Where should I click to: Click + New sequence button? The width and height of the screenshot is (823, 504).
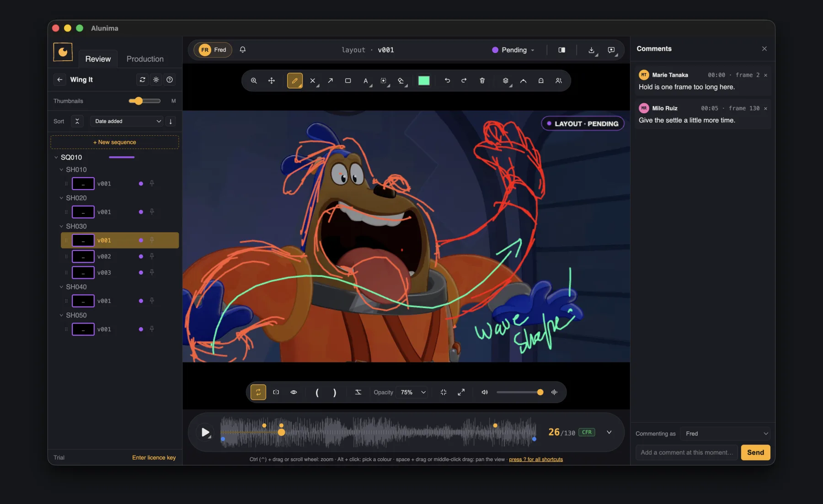(x=115, y=142)
